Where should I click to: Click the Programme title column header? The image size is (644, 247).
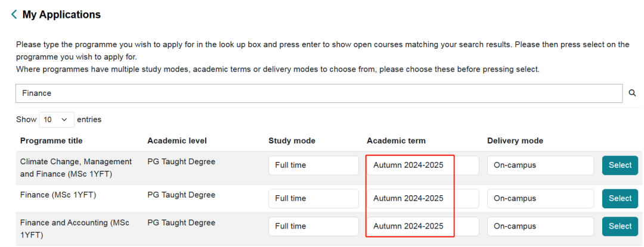tap(51, 141)
